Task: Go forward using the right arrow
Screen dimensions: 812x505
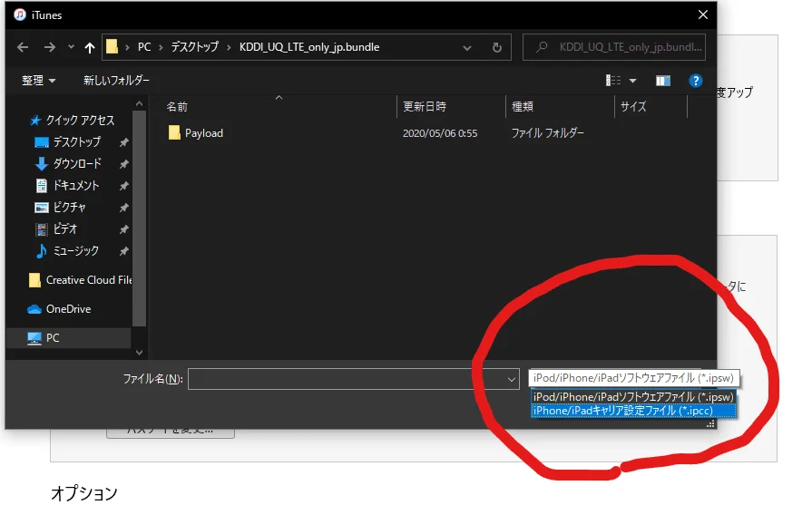Action: pos(49,48)
